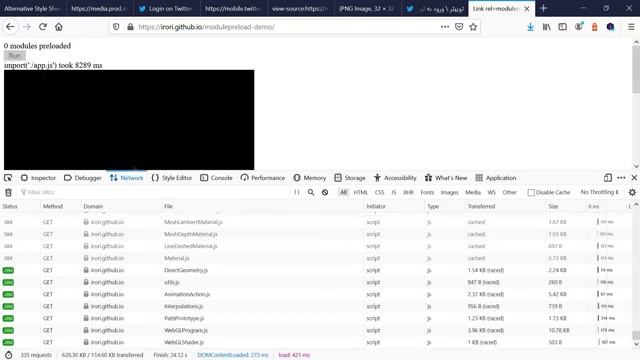Switch to the Performance tab
The width and height of the screenshot is (640, 360).
click(x=263, y=178)
